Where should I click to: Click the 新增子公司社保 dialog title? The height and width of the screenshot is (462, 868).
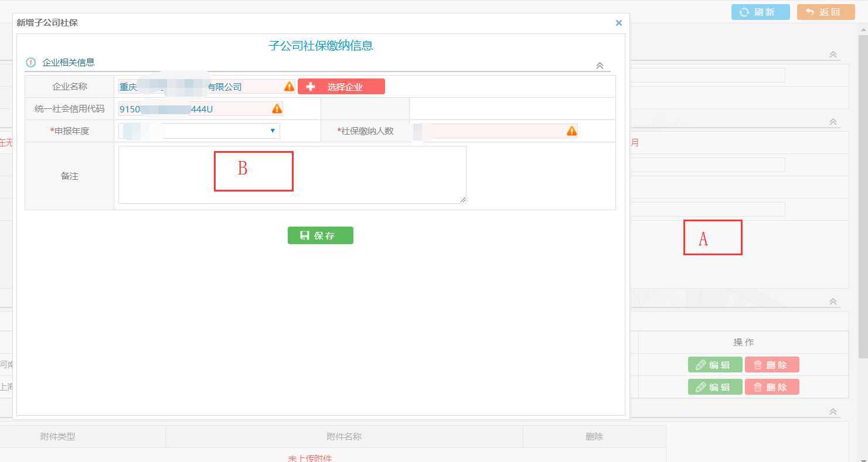click(47, 23)
